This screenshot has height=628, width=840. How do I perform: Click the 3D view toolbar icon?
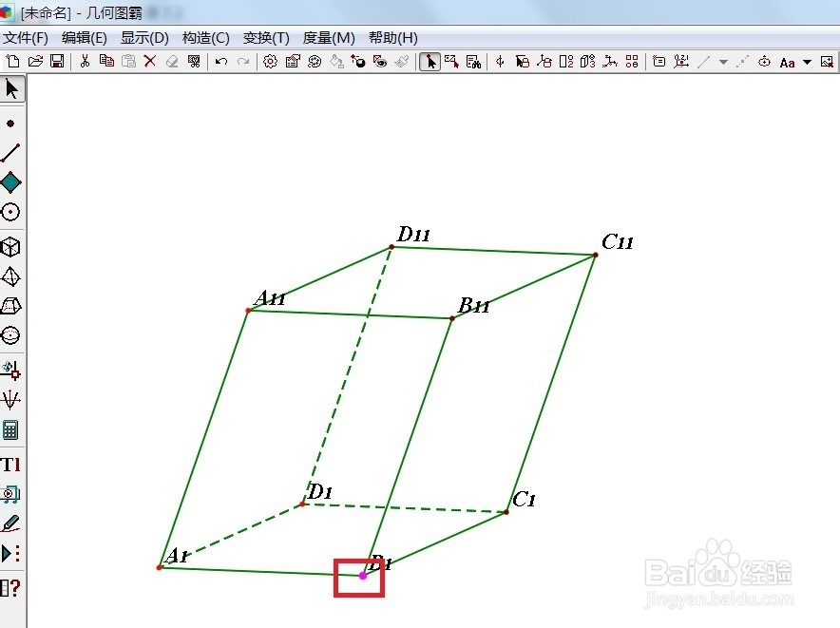tap(587, 62)
